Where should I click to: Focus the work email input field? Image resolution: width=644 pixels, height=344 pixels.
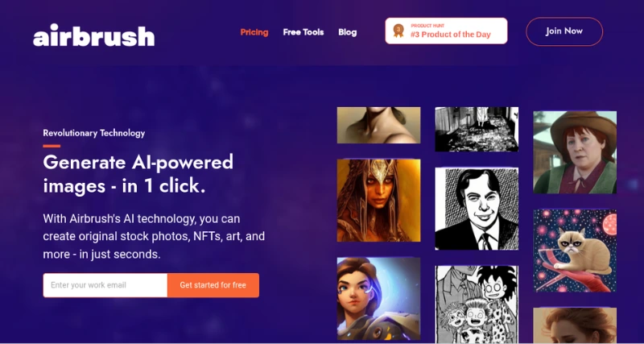[105, 285]
